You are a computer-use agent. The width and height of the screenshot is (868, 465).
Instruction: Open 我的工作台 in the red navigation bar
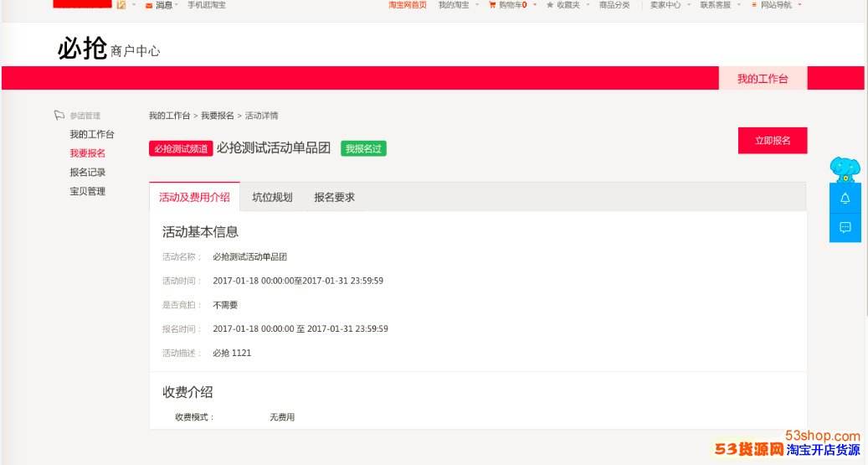tap(763, 79)
